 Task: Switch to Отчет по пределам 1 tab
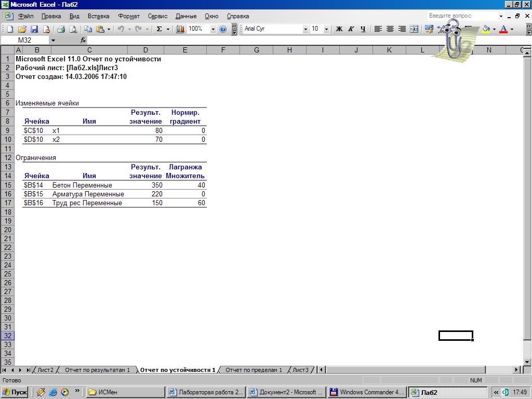(254, 370)
